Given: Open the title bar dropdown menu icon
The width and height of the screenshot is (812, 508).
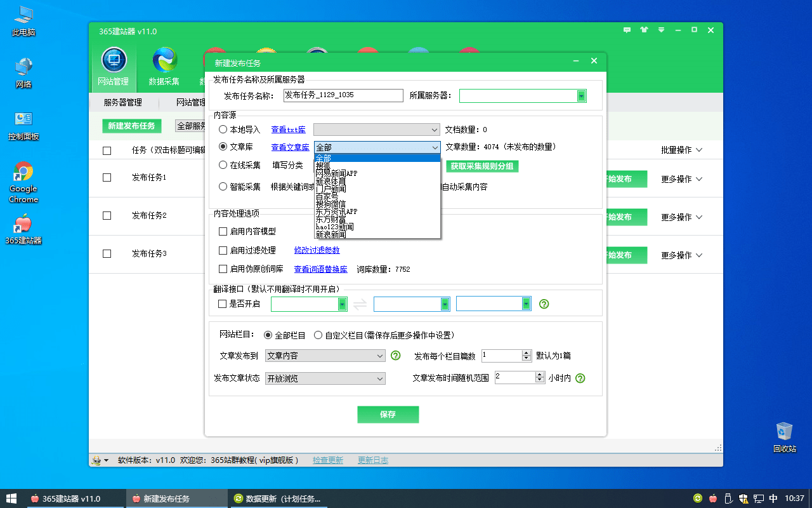Looking at the screenshot, I should click(661, 30).
